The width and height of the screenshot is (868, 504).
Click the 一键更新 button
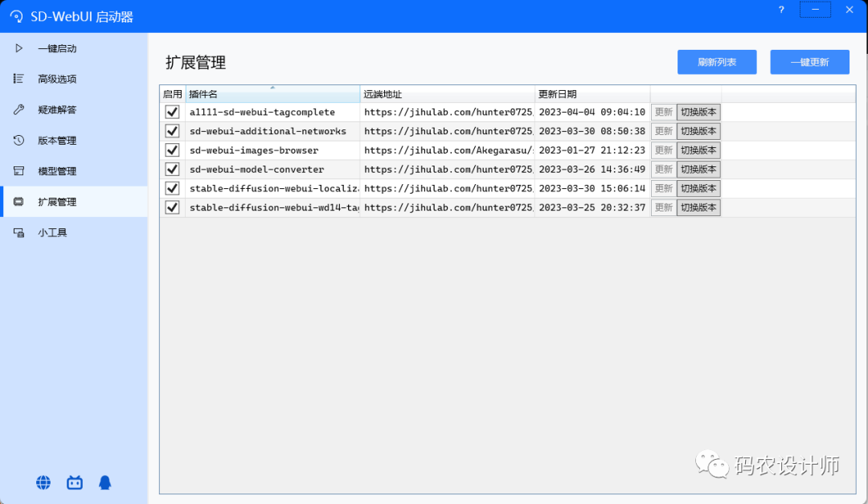pos(809,62)
